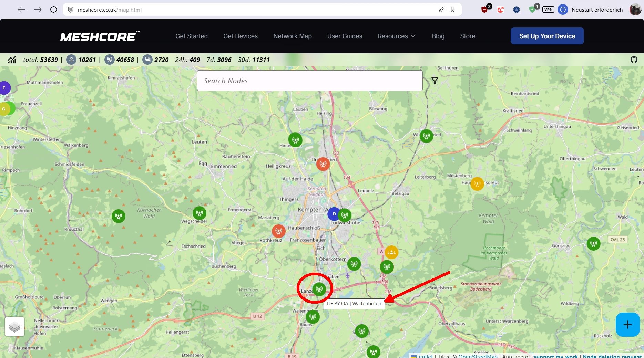The image size is (644, 358).
Task: Select the green repeater marker west of Kürnacher Wald
Action: point(119,216)
